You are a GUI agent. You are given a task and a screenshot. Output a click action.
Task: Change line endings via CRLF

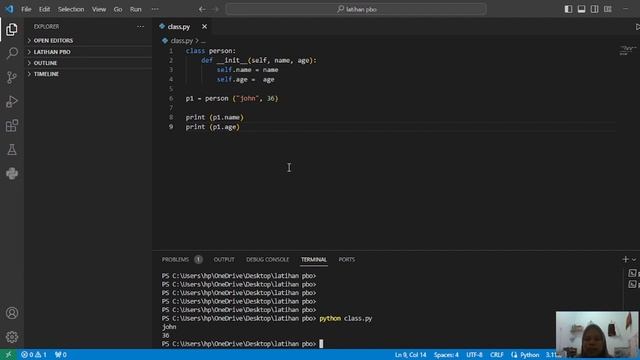pyautogui.click(x=496, y=355)
